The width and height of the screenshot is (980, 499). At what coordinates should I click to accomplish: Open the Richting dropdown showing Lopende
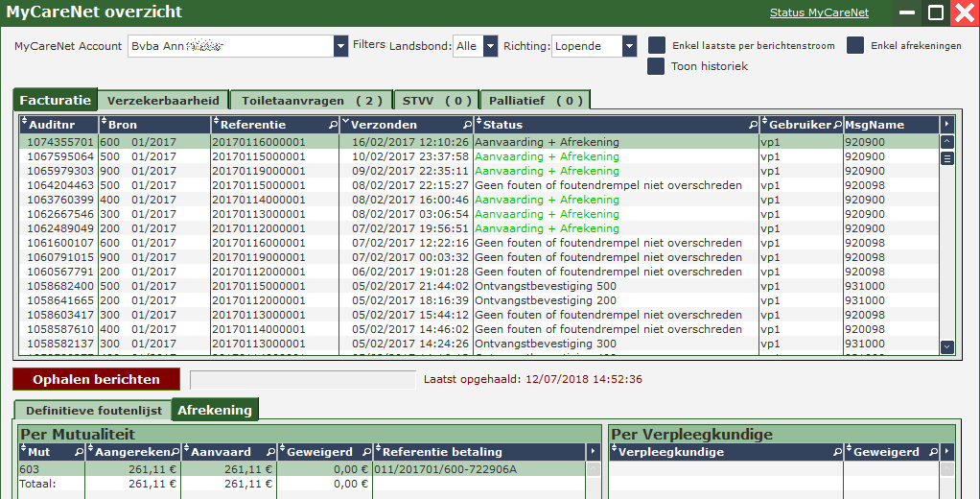[x=629, y=46]
